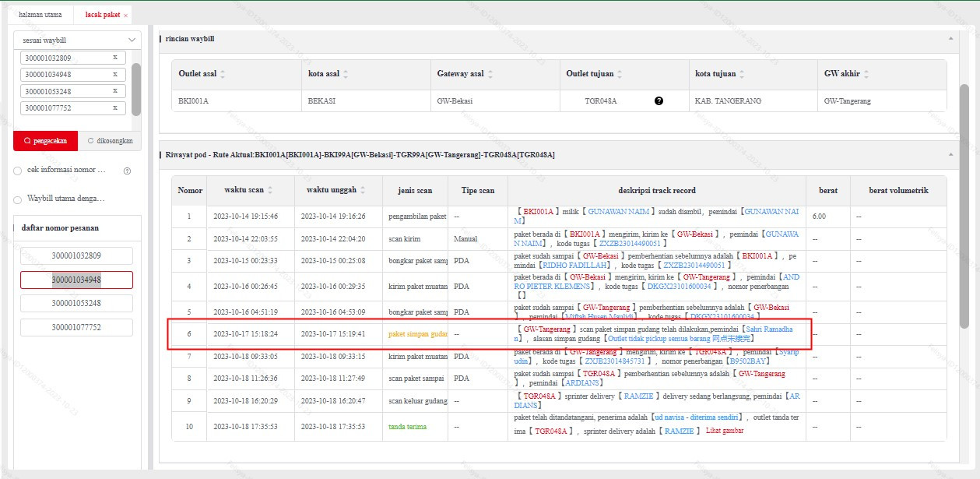Remove waybill 300001034948 with its x icon
Image resolution: width=980 pixels, height=479 pixels.
(114, 75)
